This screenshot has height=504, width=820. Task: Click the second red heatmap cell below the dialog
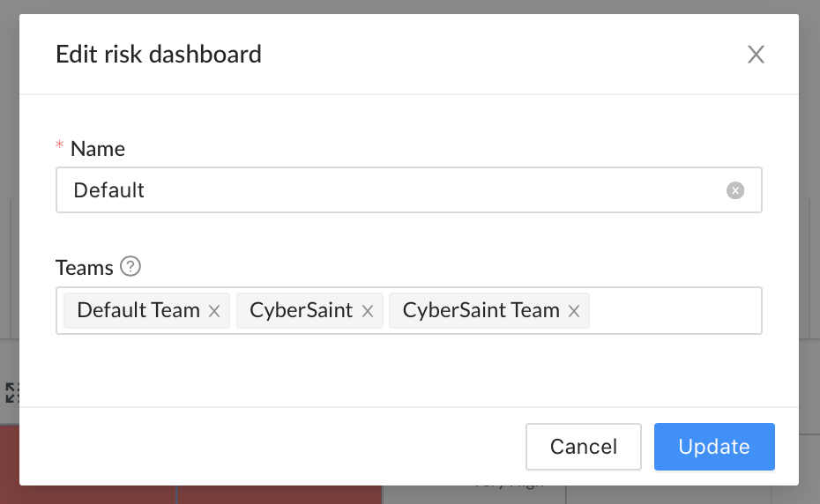coord(280,494)
